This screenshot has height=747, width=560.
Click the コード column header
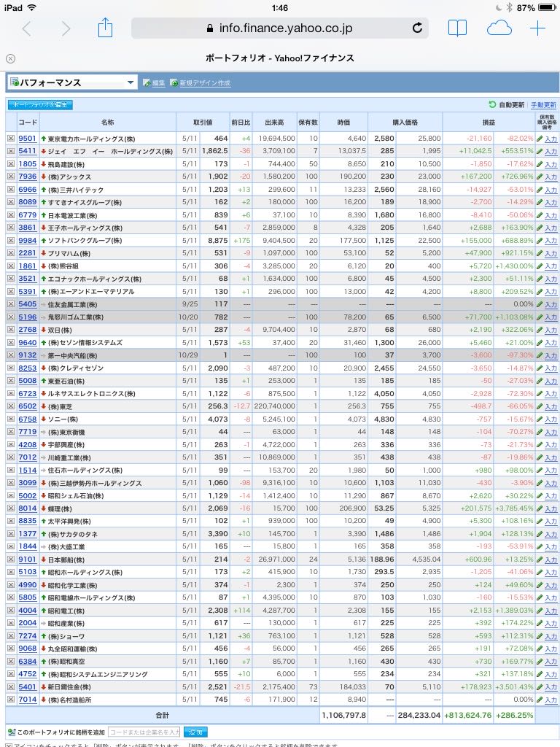(28, 123)
